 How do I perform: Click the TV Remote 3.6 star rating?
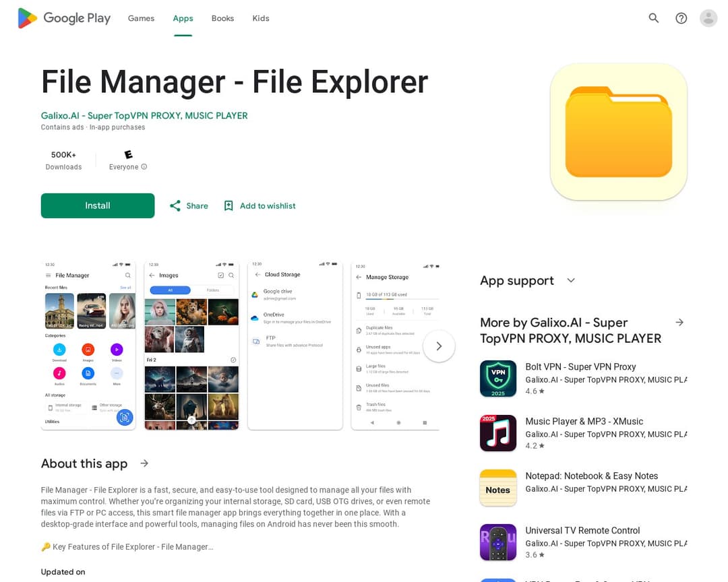pyautogui.click(x=535, y=554)
